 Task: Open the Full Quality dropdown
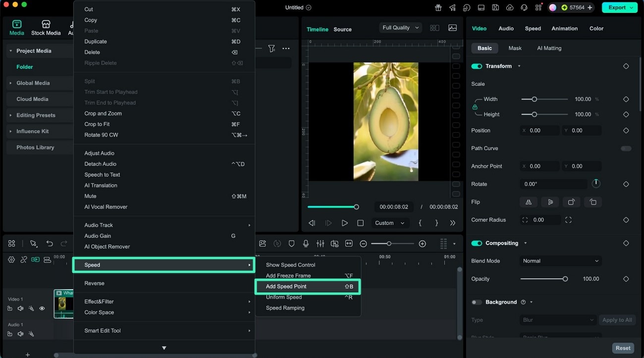400,28
